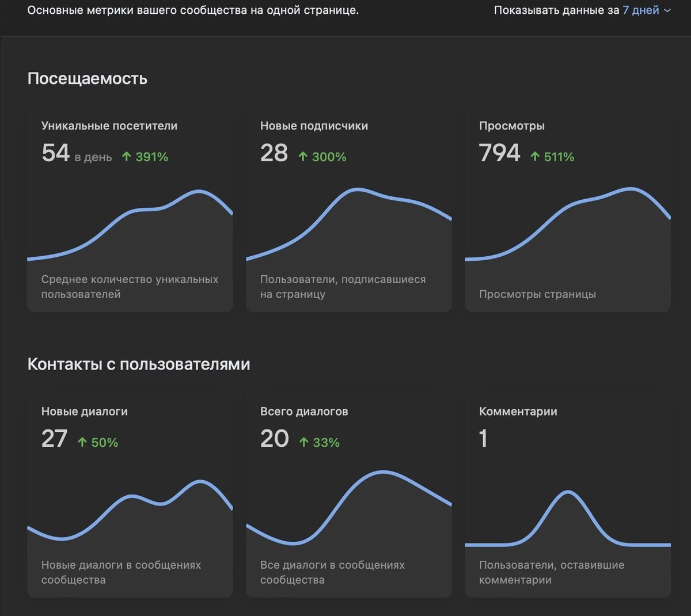Viewport: 691px width, 616px height.
Task: Click the green 50% growth indicator
Action: [x=98, y=442]
